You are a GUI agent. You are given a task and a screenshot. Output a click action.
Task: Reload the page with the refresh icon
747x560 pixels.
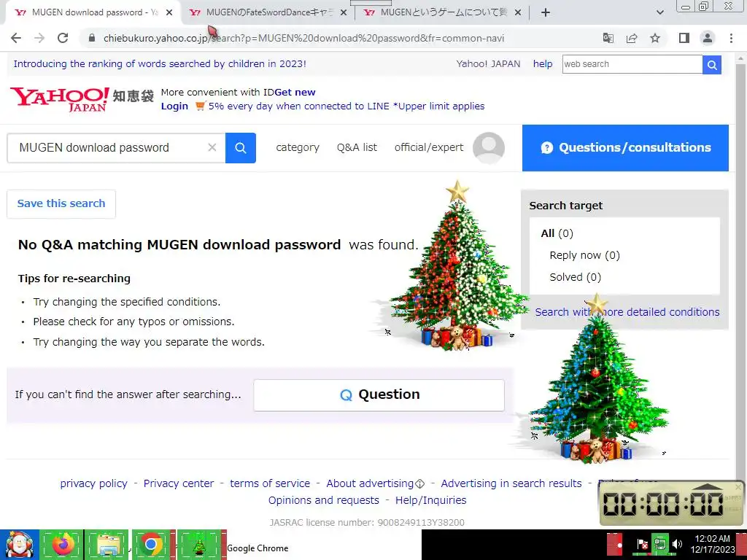[63, 38]
